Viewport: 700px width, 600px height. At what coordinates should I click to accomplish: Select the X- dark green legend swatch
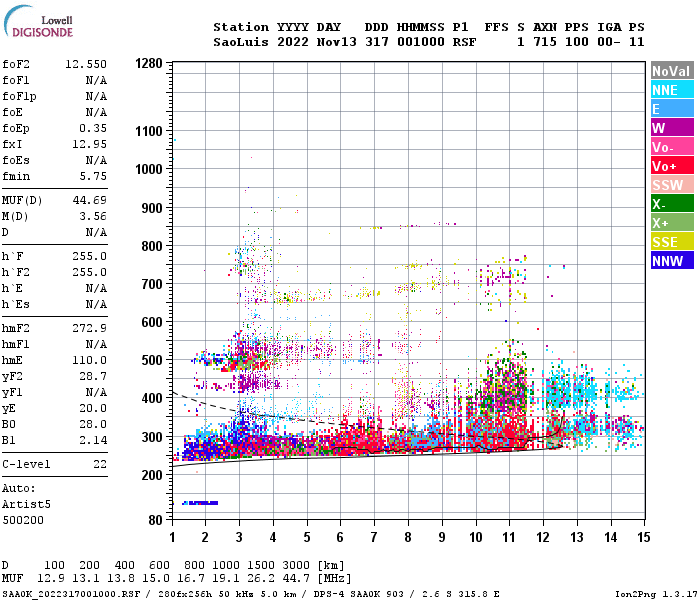pos(672,204)
